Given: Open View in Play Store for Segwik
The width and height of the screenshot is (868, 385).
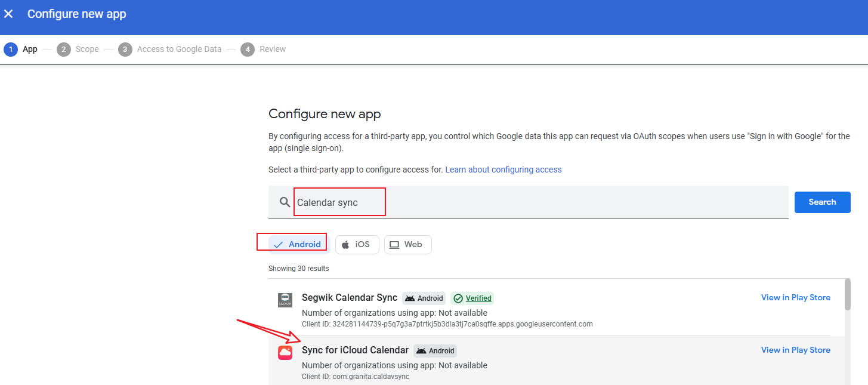Looking at the screenshot, I should (795, 297).
